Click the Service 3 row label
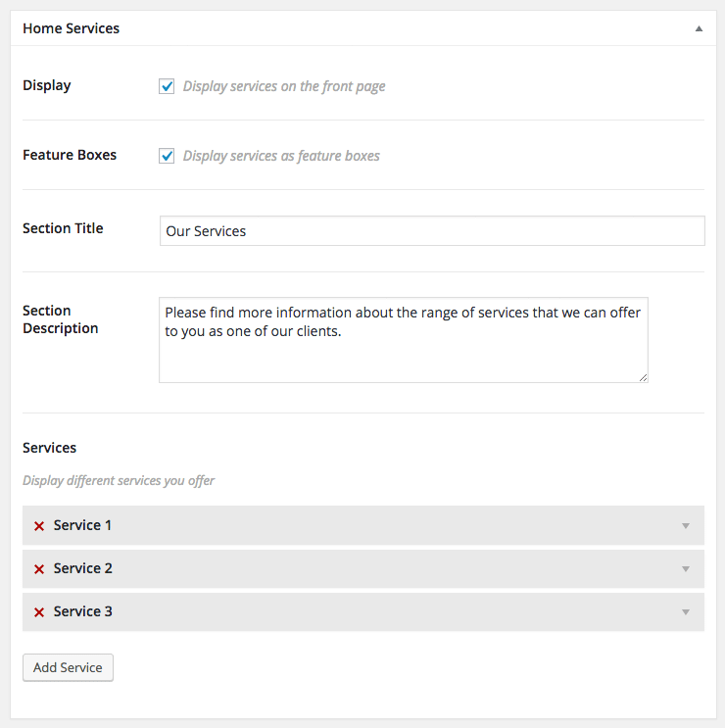This screenshot has width=725, height=728. click(82, 611)
